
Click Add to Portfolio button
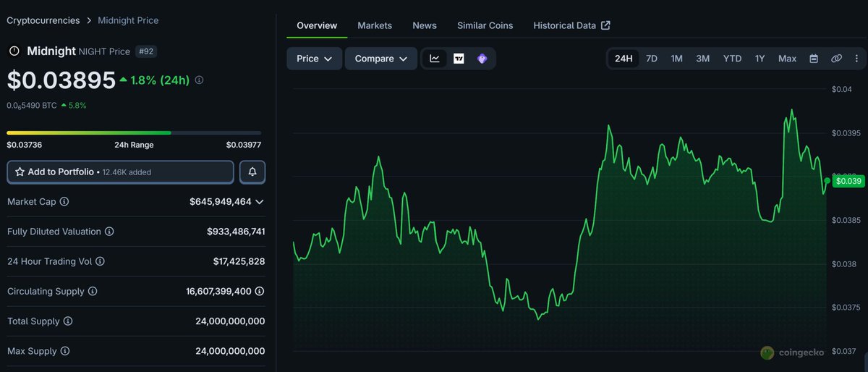point(120,172)
